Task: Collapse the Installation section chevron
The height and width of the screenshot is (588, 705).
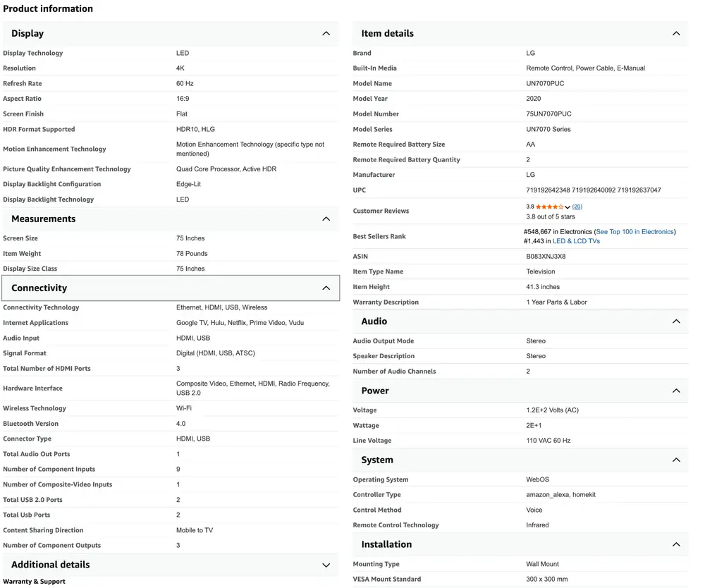Action: [x=676, y=545]
